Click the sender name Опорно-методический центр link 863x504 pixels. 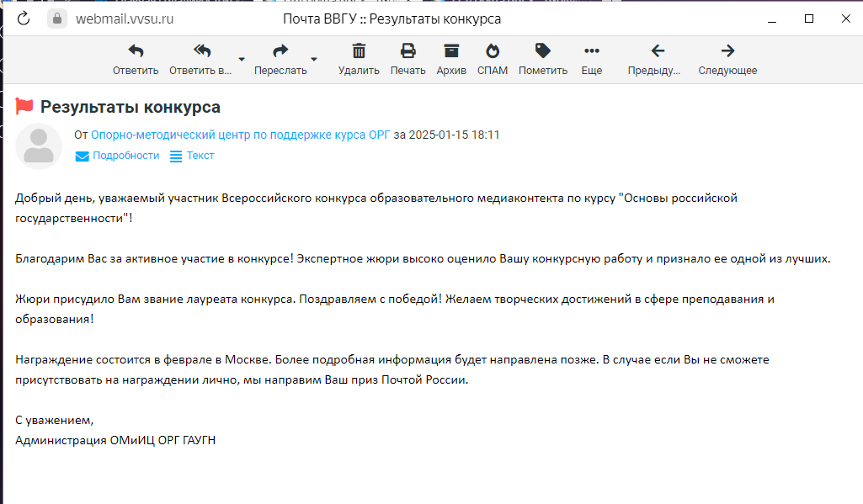(x=240, y=135)
